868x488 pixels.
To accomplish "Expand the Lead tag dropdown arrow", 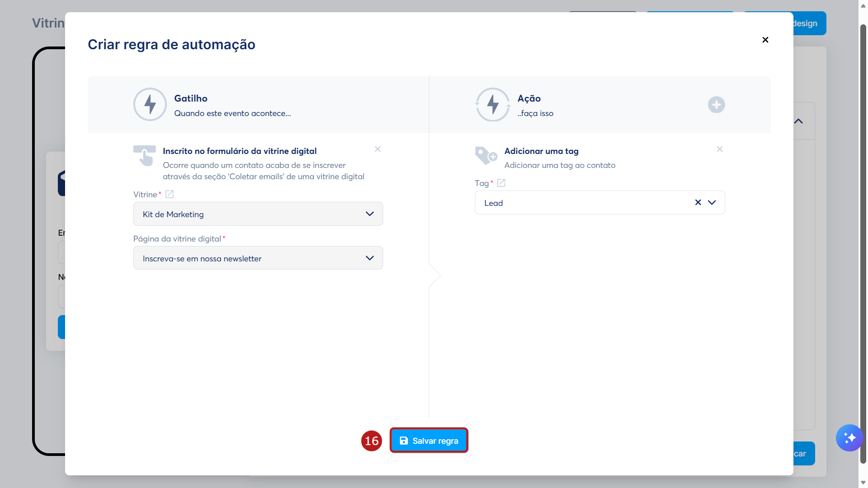I will pyautogui.click(x=712, y=203).
